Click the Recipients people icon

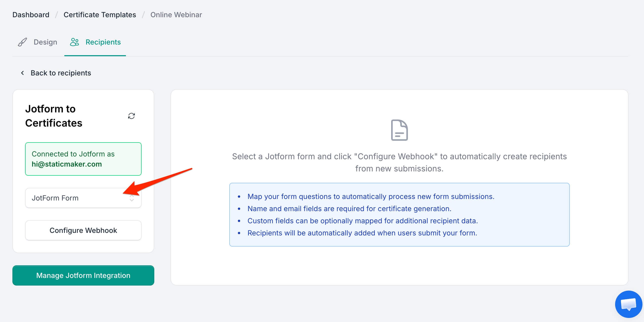tap(74, 42)
